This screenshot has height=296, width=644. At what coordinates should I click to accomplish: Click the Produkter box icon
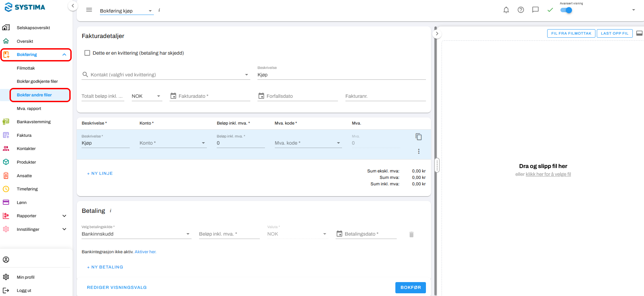click(x=6, y=162)
